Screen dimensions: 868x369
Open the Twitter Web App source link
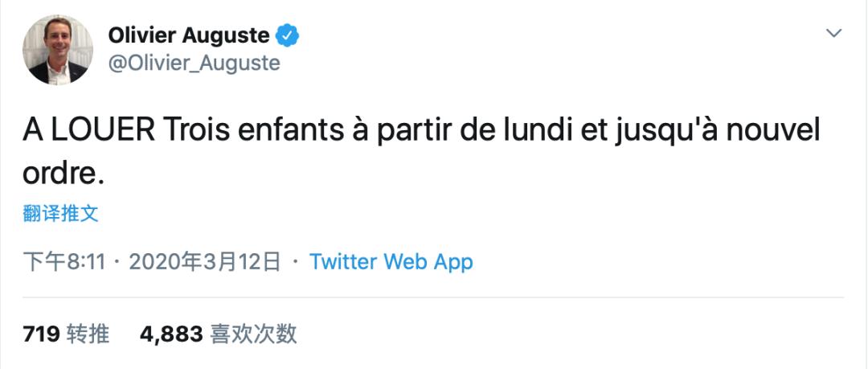coord(391,261)
